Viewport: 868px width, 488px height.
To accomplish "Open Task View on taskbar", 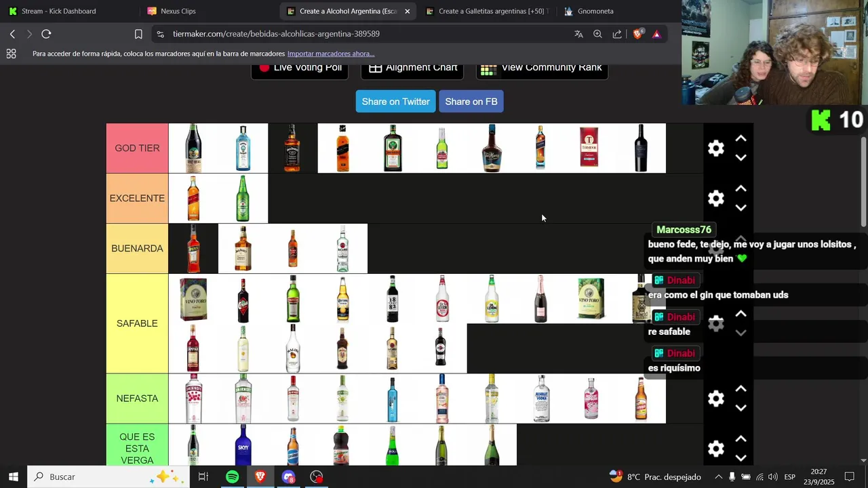I will click(x=203, y=476).
